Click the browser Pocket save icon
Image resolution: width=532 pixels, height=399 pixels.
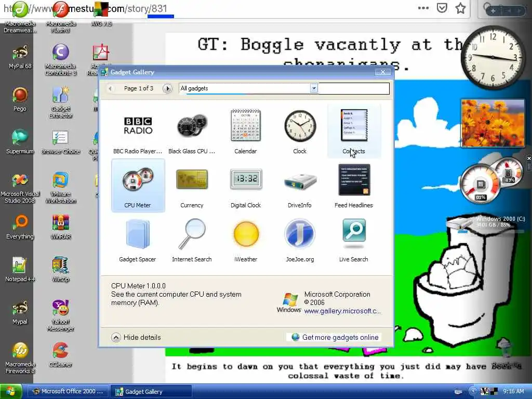pyautogui.click(x=442, y=8)
